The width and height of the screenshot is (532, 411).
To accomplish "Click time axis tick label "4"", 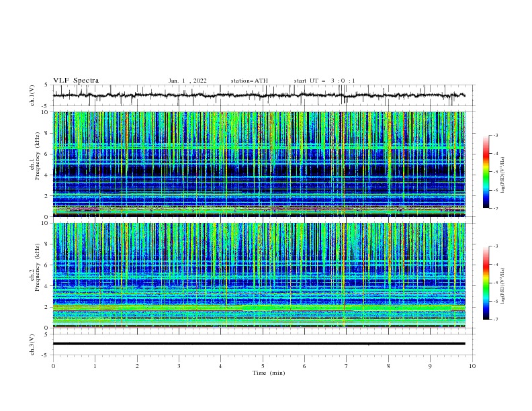I will click(220, 366).
